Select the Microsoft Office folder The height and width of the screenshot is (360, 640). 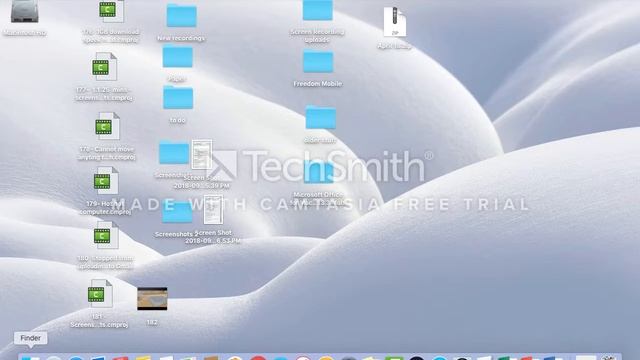tap(319, 172)
